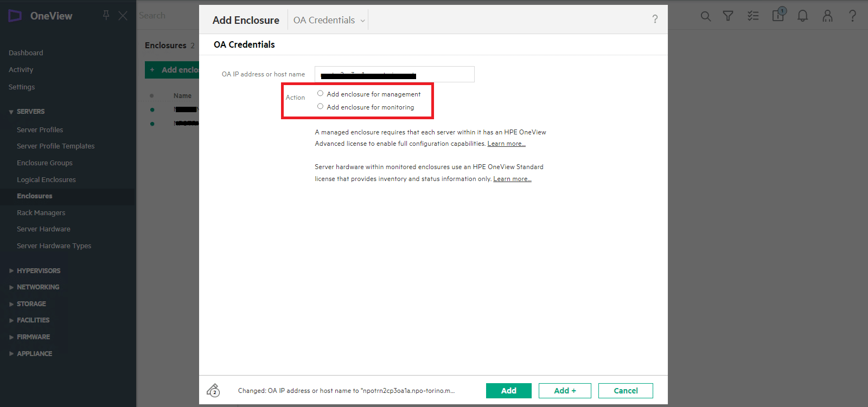Open the dialog help question mark
868x407 pixels.
pos(655,19)
